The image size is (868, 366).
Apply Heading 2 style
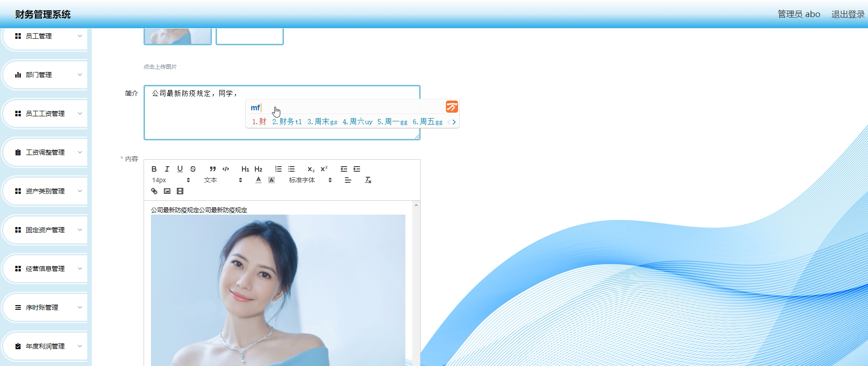258,169
